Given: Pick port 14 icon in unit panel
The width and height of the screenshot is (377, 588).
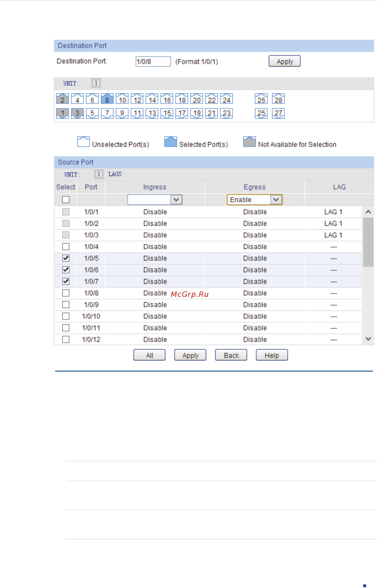Looking at the screenshot, I should click(152, 99).
